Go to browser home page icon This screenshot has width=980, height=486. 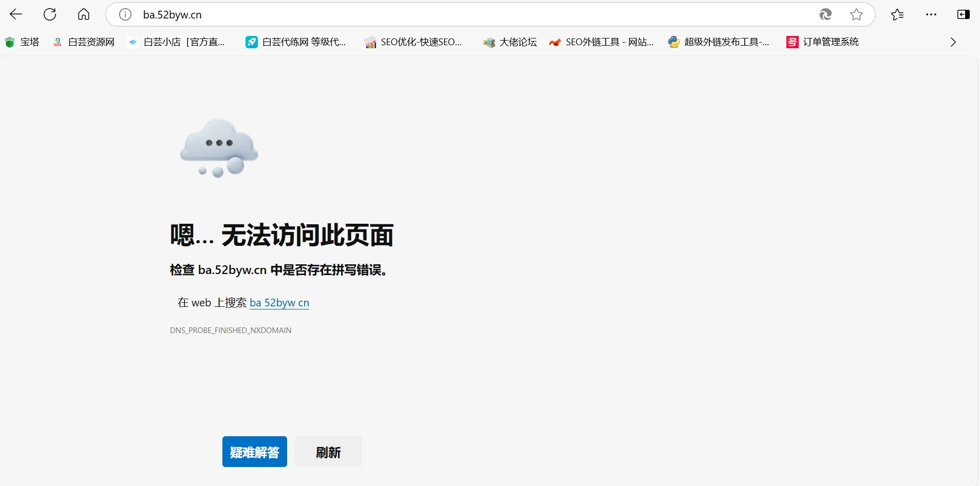coord(84,14)
